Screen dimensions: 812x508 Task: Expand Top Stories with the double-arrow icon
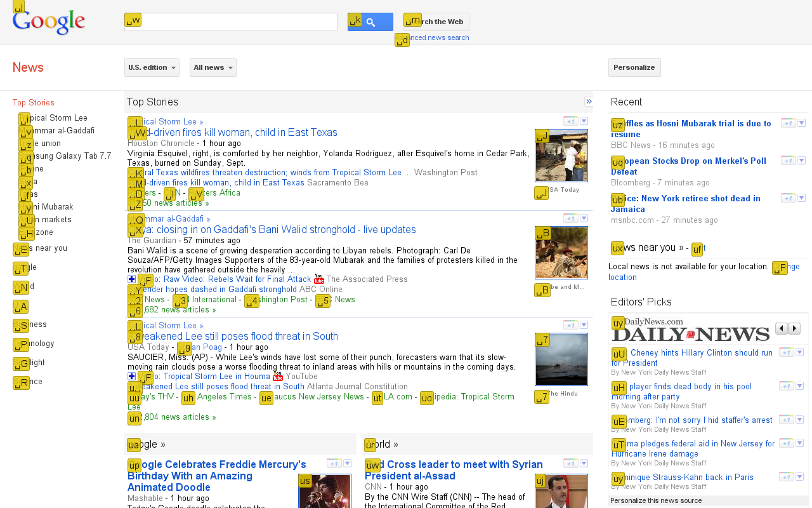[589, 101]
